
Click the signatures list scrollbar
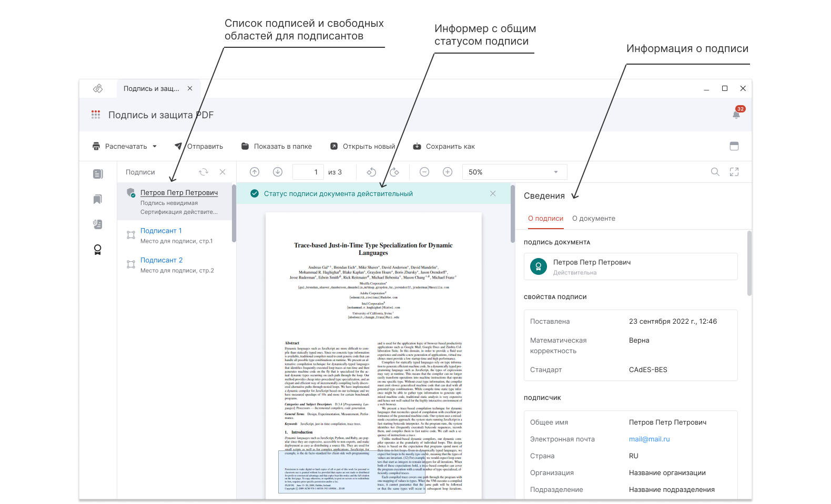pyautogui.click(x=234, y=213)
